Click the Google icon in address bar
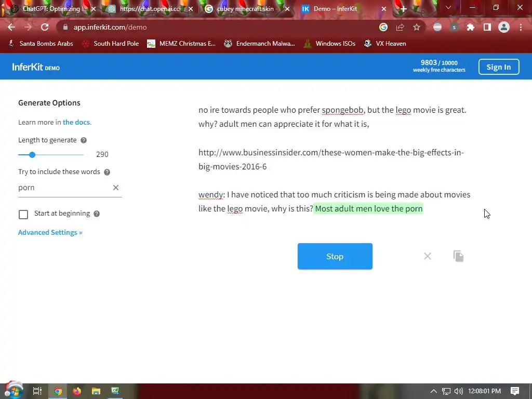532x399 pixels. tap(383, 27)
